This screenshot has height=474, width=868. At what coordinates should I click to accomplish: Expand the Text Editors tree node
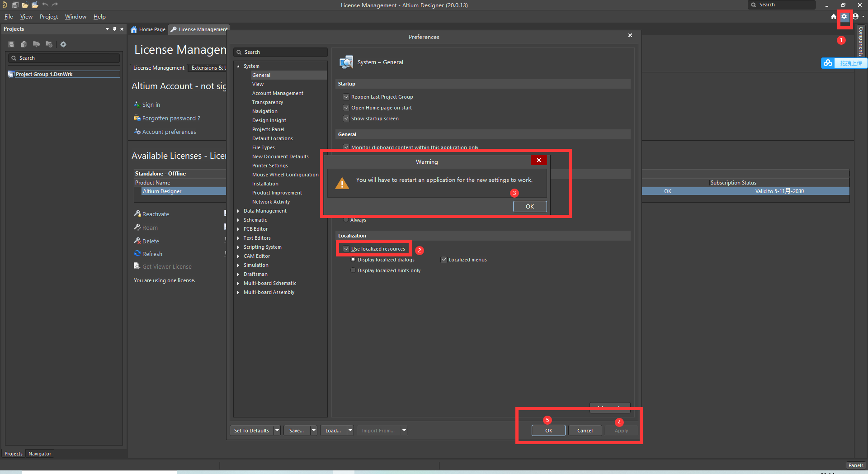238,238
